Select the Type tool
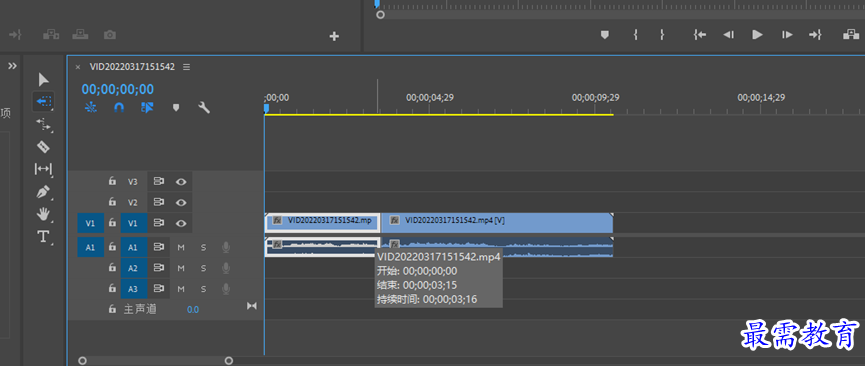The width and height of the screenshot is (865, 366). (x=43, y=237)
